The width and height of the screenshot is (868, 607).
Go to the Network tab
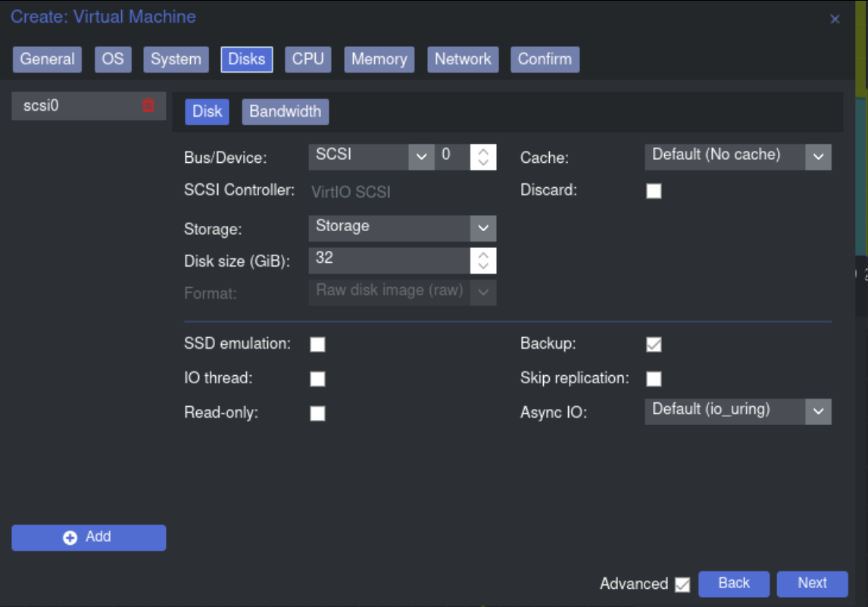462,59
